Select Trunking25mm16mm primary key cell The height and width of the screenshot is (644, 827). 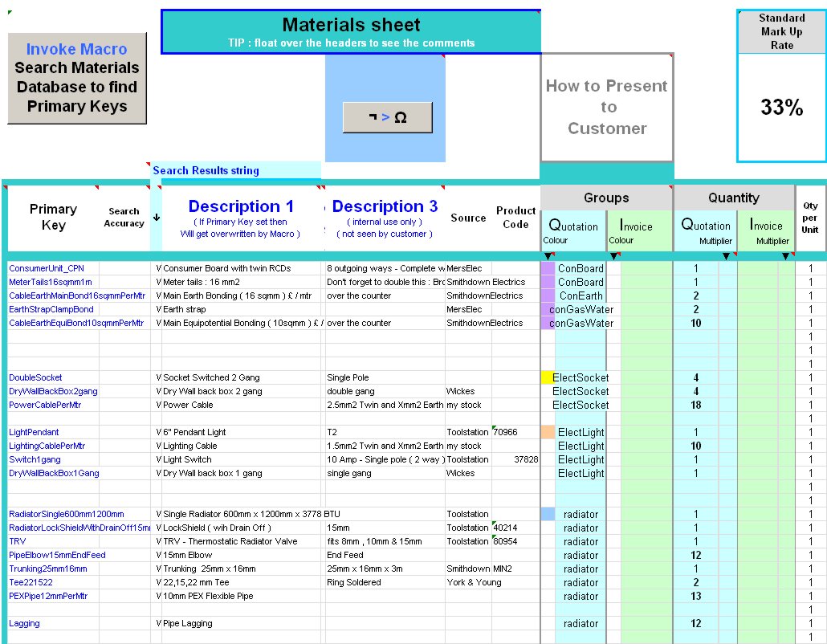click(53, 569)
